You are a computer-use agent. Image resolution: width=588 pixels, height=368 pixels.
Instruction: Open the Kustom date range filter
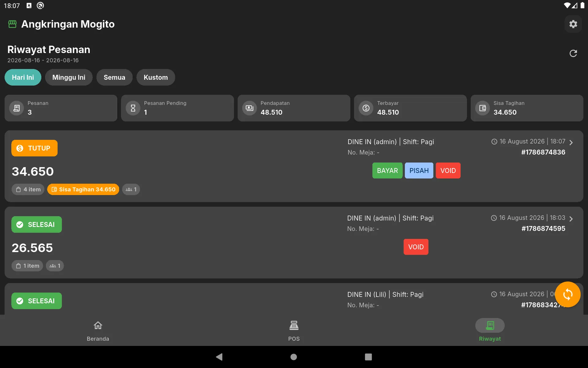pos(156,77)
